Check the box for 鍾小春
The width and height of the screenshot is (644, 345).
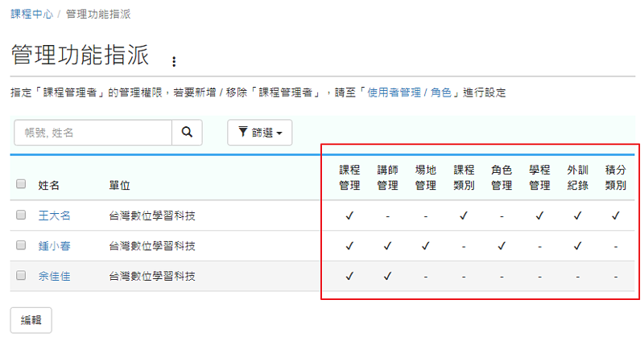tap(21, 245)
